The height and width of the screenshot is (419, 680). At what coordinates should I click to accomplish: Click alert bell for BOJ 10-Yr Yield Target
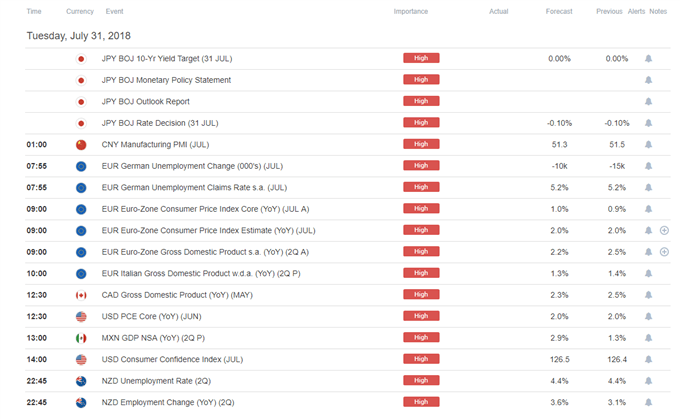point(648,59)
